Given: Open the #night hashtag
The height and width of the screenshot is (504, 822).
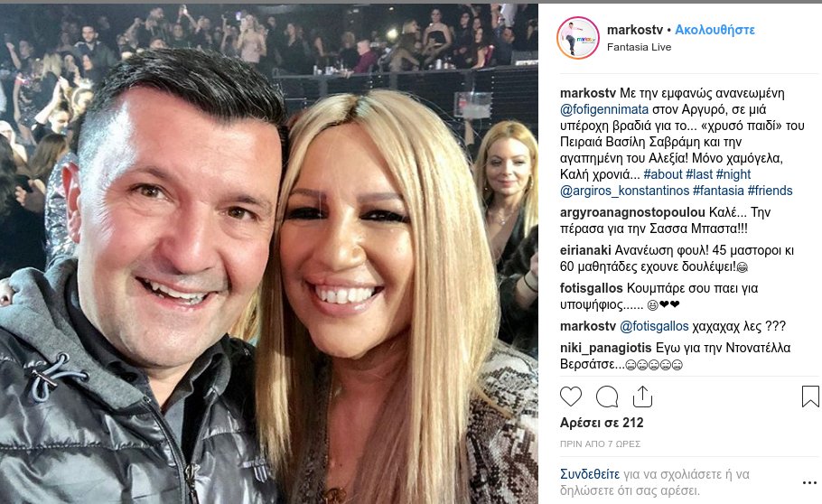Looking at the screenshot, I should pyautogui.click(x=733, y=174).
